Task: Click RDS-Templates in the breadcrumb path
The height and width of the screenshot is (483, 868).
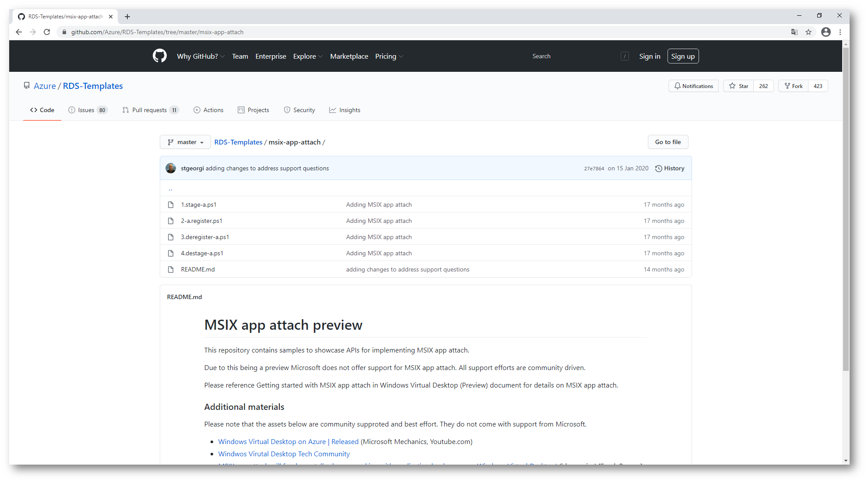Action: [x=239, y=142]
